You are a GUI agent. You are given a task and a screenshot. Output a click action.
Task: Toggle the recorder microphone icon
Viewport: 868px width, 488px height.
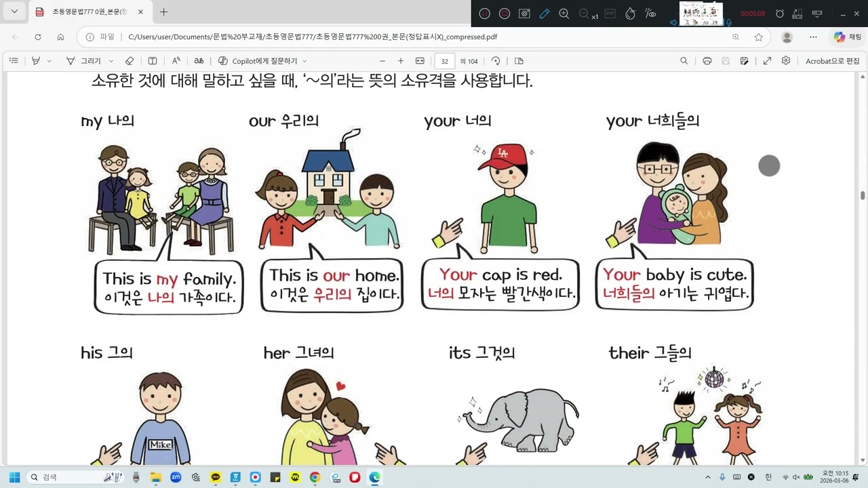pyautogui.click(x=728, y=22)
